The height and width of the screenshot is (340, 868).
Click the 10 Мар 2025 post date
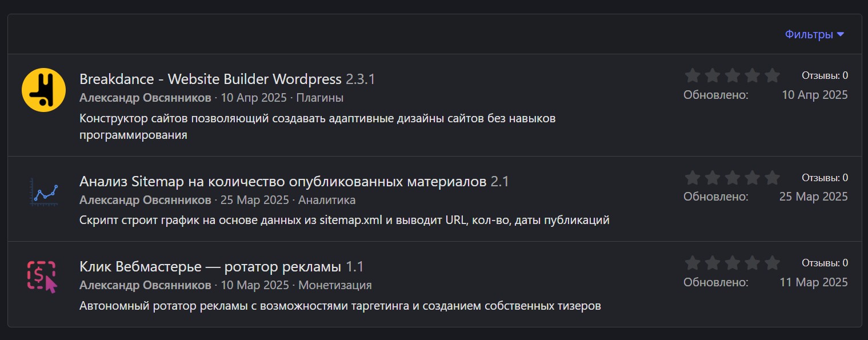coord(255,285)
